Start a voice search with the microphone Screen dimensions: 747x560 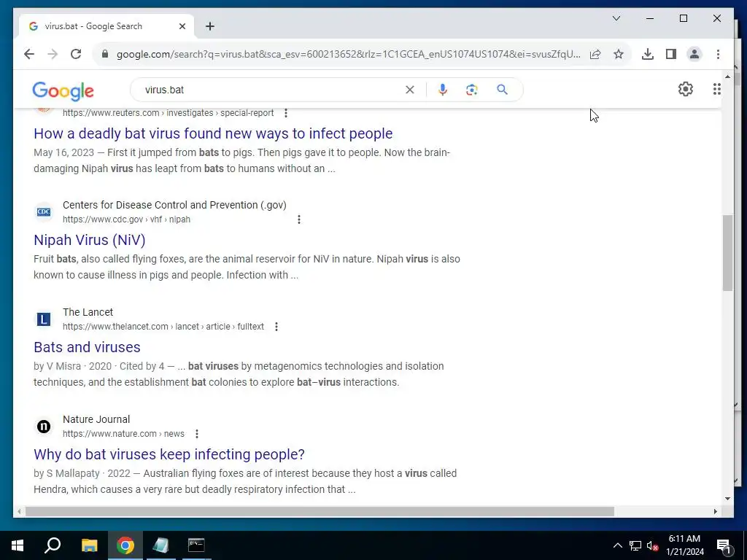coord(443,90)
